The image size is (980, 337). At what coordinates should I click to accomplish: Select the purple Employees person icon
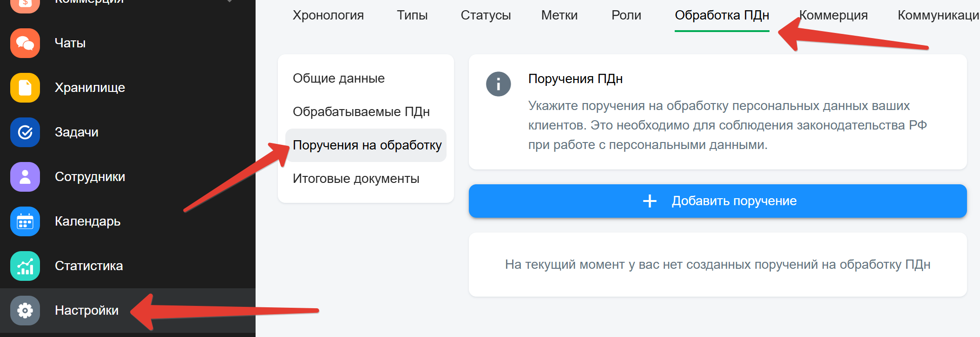[25, 177]
